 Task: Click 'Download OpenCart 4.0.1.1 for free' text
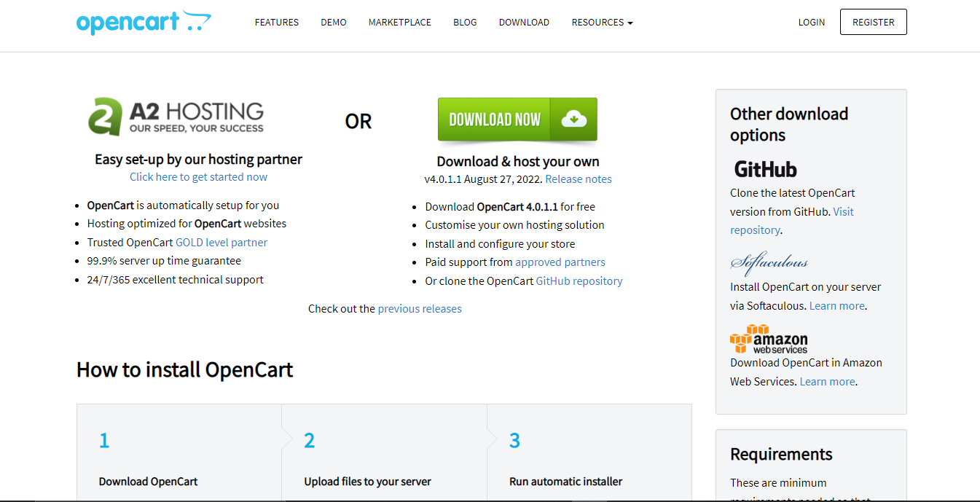pos(510,207)
